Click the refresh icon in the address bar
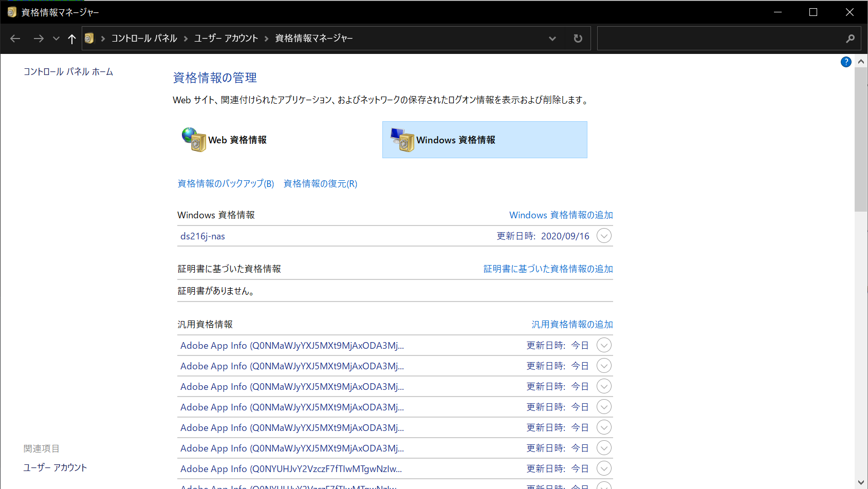The image size is (868, 489). [x=578, y=38]
